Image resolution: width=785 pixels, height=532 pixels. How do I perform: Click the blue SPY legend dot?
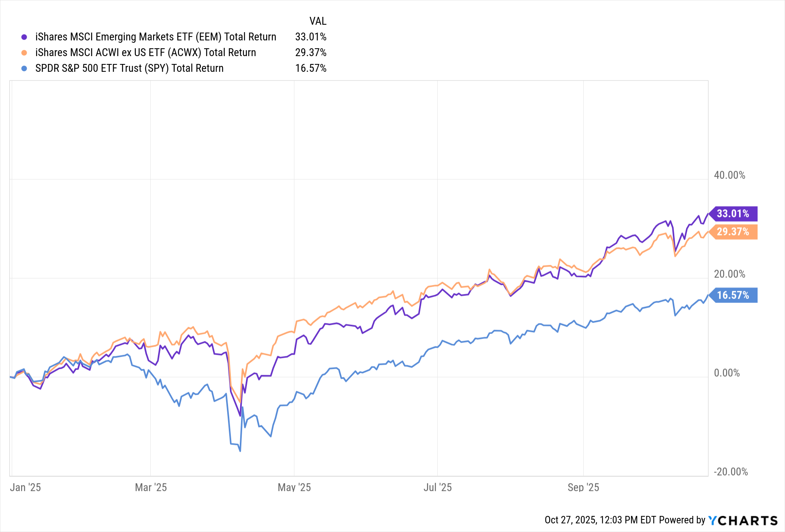(24, 68)
